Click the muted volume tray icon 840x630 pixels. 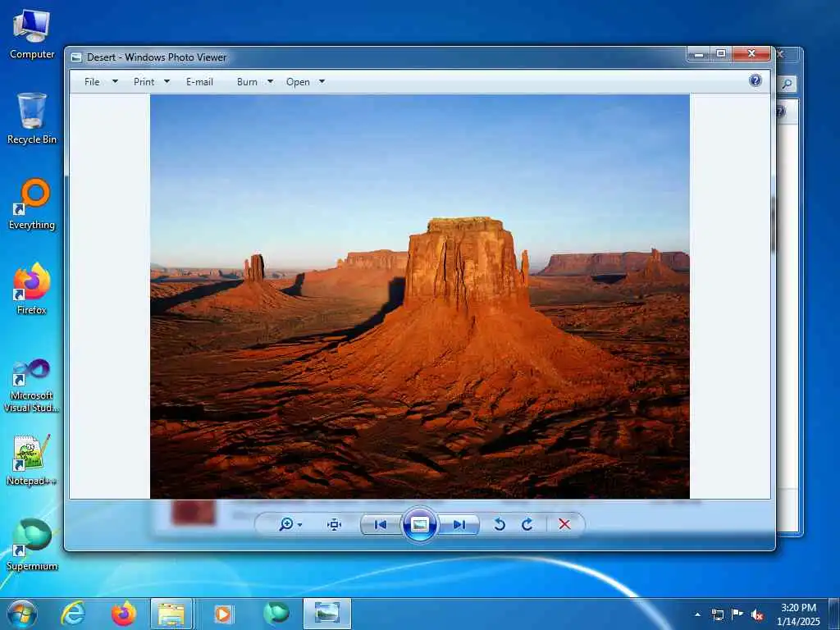pos(757,614)
